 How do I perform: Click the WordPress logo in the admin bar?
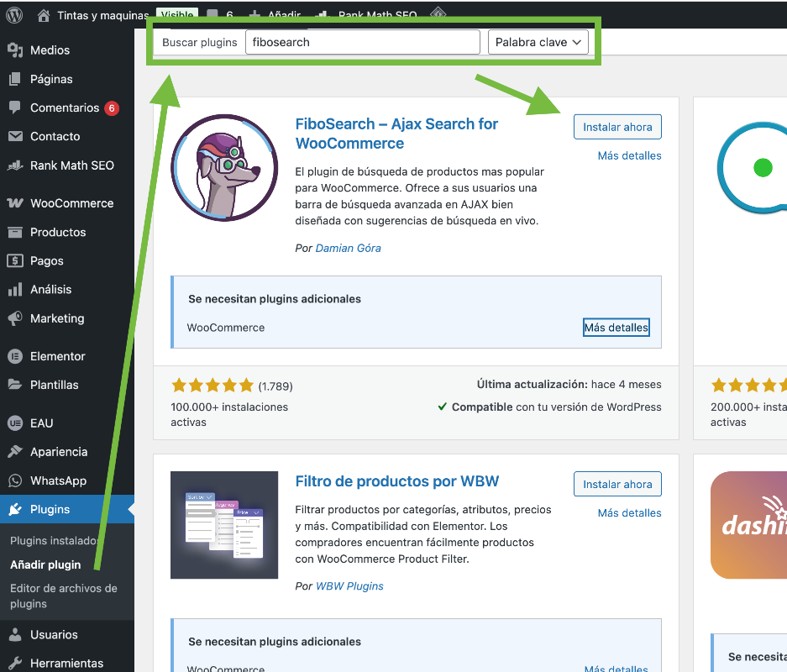click(13, 14)
